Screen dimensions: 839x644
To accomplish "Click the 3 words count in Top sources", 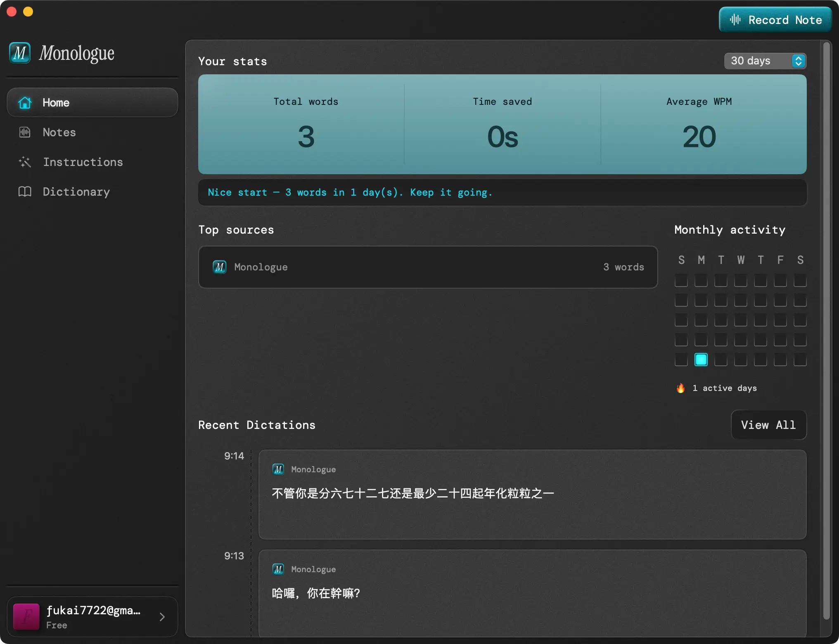I will pyautogui.click(x=623, y=267).
